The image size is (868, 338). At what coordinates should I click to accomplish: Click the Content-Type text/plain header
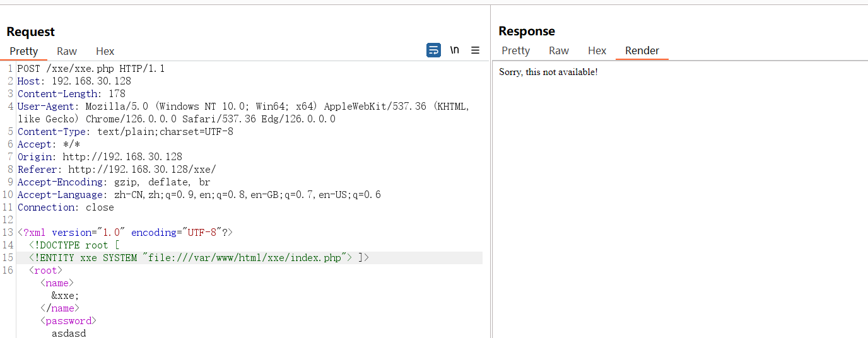click(126, 131)
